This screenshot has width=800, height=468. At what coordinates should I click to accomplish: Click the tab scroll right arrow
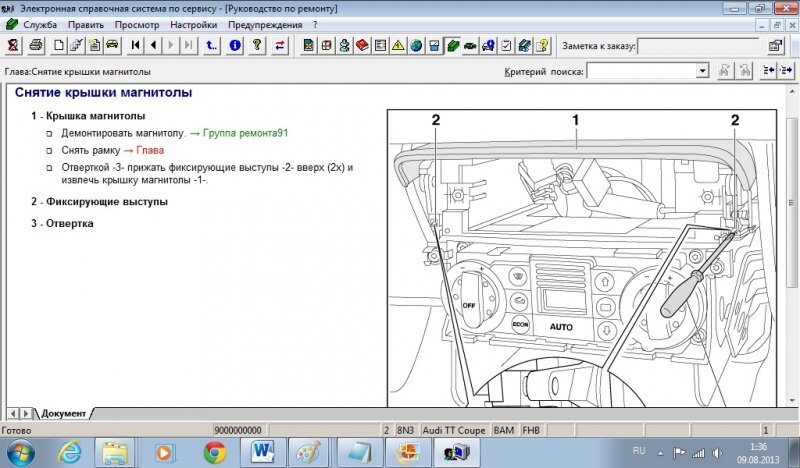point(26,413)
